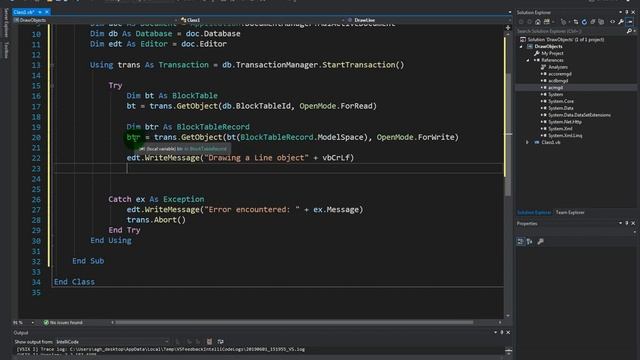Toggle Word Wrap in Output window
Image resolution: width=640 pixels, height=360 pixels.
(220, 342)
